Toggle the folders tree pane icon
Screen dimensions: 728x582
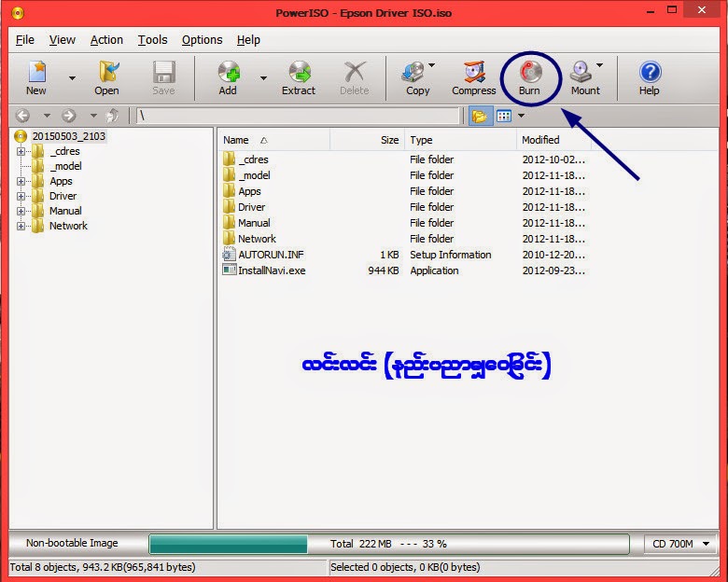click(x=480, y=116)
